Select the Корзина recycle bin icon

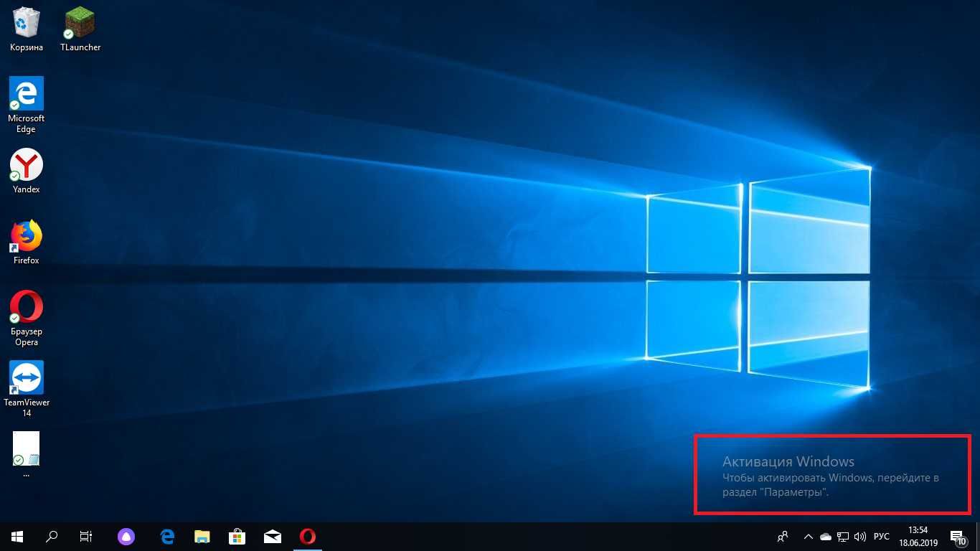pos(26,29)
